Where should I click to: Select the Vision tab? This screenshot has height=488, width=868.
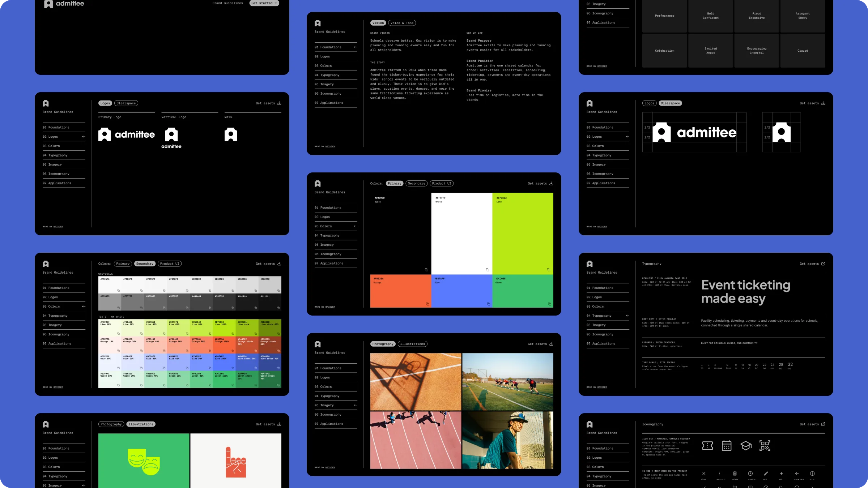tap(378, 23)
